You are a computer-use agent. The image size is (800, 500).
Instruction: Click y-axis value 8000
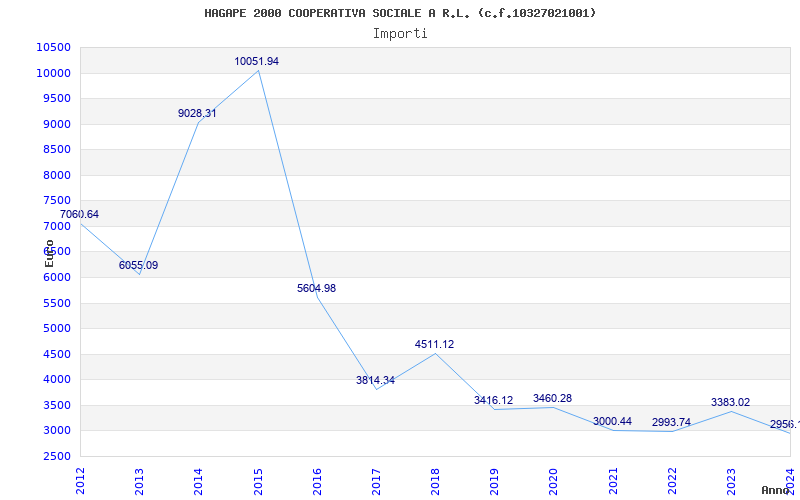coord(56,175)
